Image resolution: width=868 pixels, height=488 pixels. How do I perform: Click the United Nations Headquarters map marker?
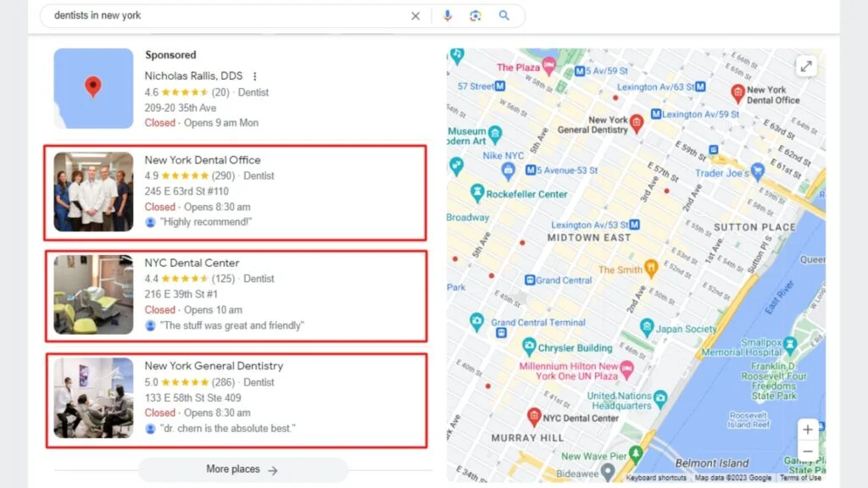[659, 398]
